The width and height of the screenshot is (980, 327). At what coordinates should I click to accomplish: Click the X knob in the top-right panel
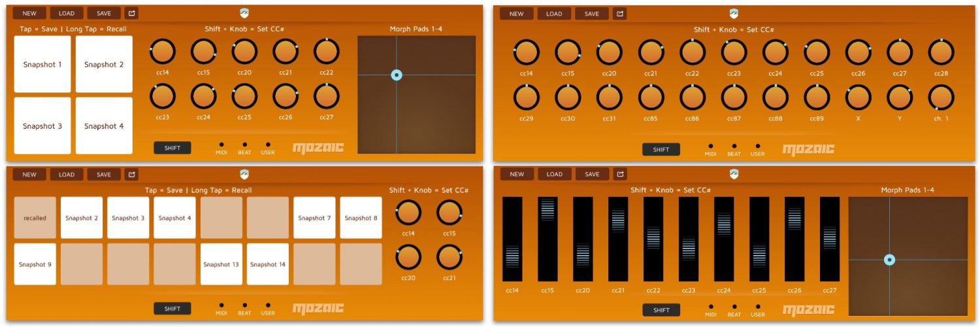pos(858,97)
